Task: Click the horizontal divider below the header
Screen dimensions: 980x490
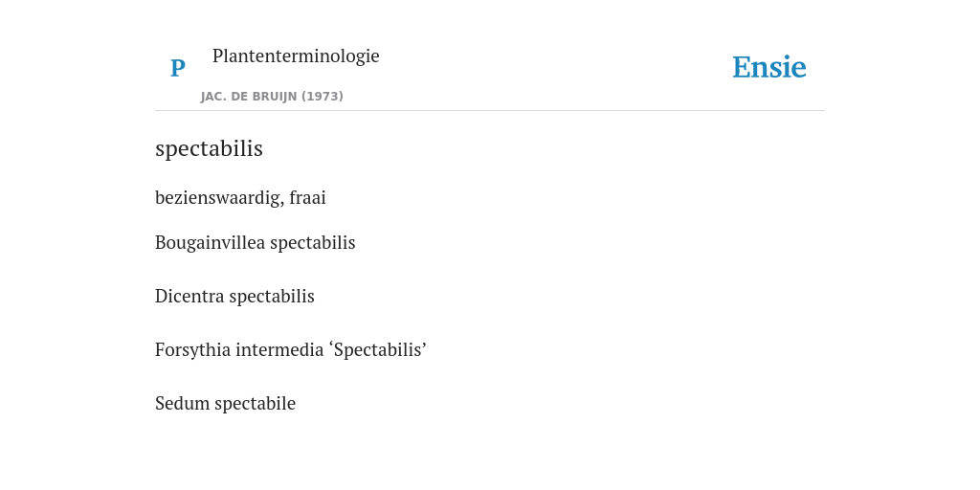Action: [x=490, y=111]
